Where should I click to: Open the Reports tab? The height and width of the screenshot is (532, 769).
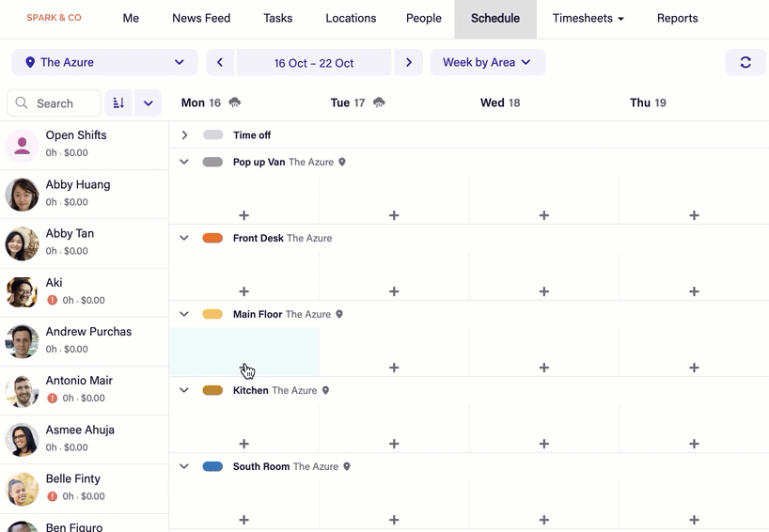(x=677, y=18)
